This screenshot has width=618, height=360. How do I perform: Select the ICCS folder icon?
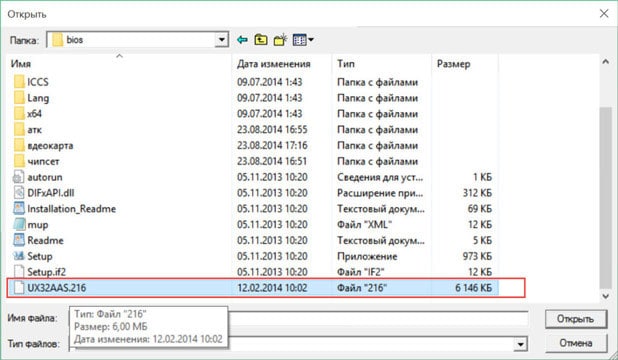(19, 82)
